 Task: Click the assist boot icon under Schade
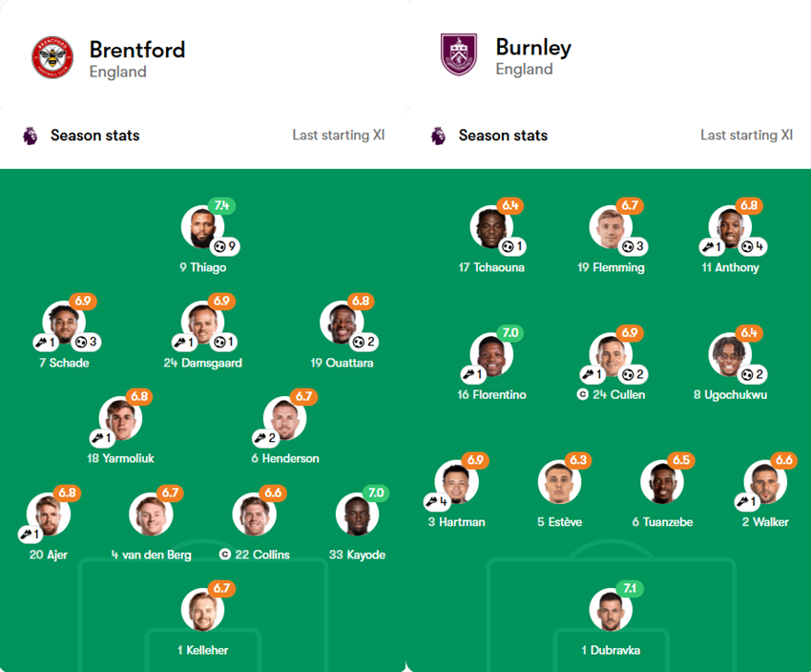[42, 343]
